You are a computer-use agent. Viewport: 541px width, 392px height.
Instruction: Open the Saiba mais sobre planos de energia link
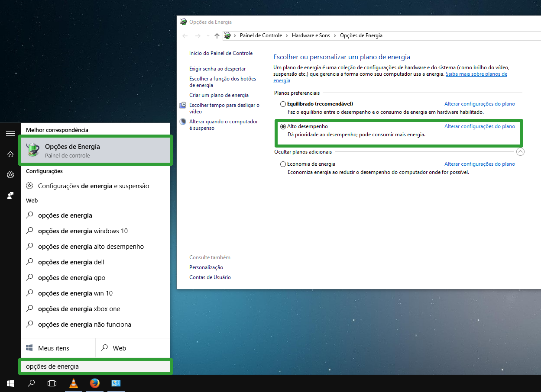[476, 74]
